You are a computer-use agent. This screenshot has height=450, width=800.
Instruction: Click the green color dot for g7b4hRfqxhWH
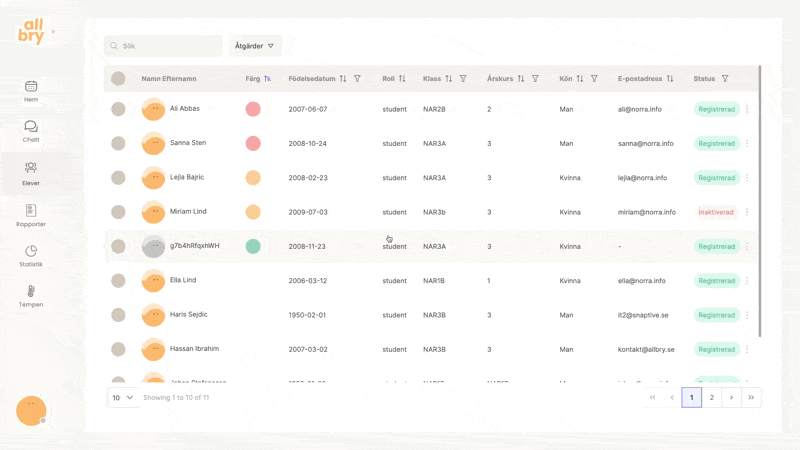[x=253, y=246]
